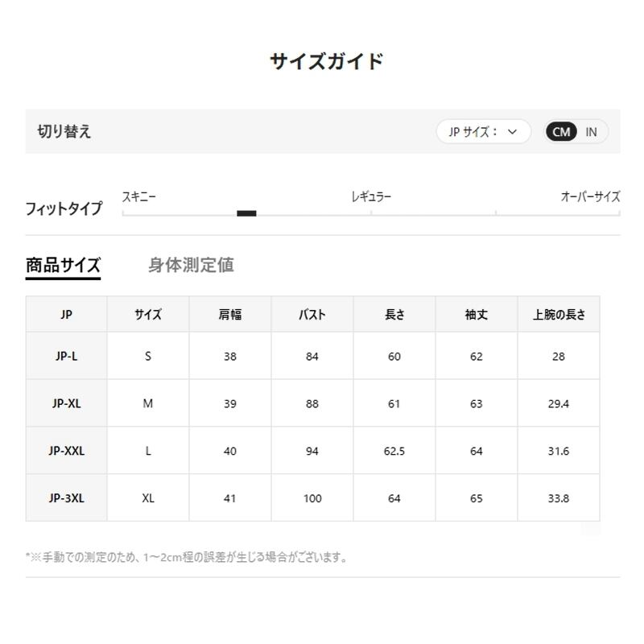
Task: Click the スキニー fit label
Action: [138, 196]
